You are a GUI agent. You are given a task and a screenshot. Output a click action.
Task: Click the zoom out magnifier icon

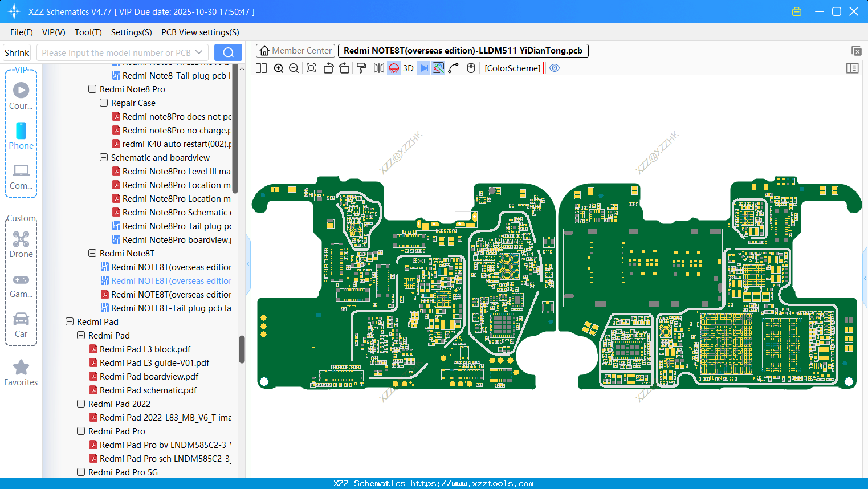pyautogui.click(x=294, y=68)
